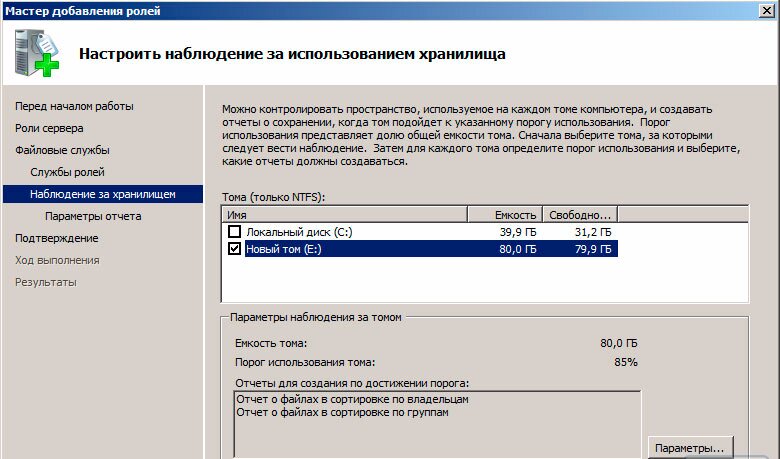
Task: Sort volumes by the Свободно... column header
Action: (580, 215)
